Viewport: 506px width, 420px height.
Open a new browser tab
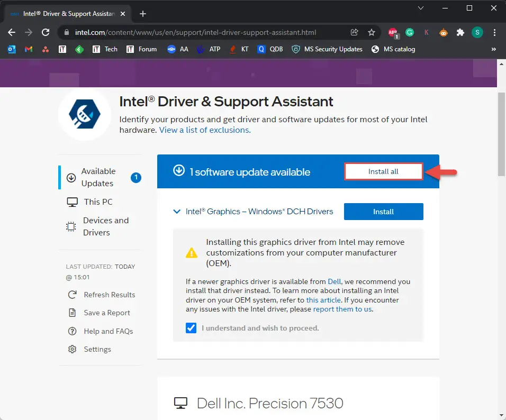[142, 14]
